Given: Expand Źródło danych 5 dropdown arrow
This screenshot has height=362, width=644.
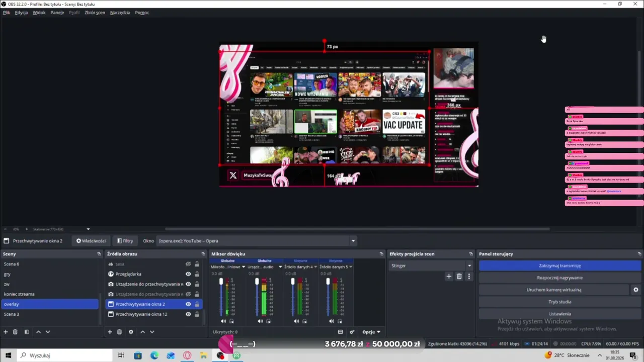Looking at the screenshot, I should [x=351, y=267].
